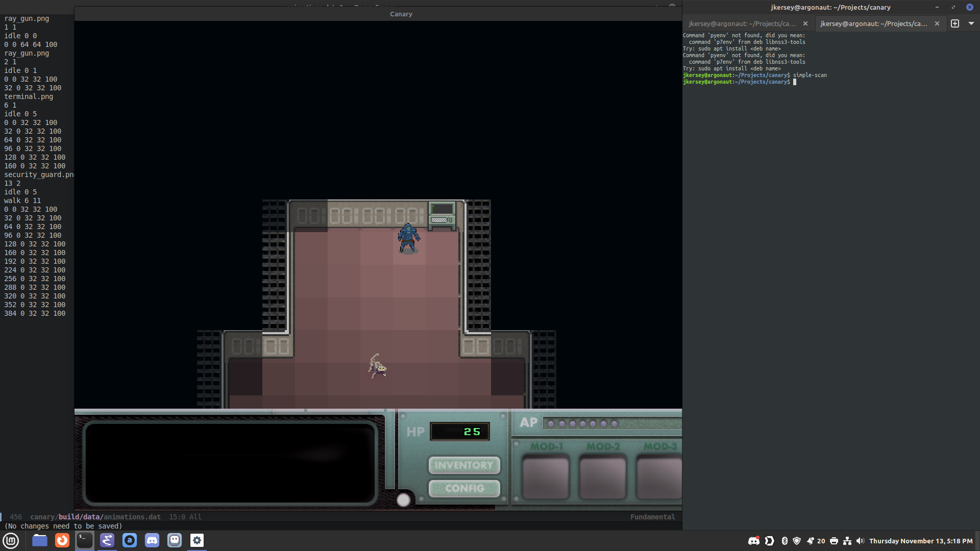Toggle the MOD-2 pad in the game
Image resolution: width=980 pixels, height=551 pixels.
click(602, 477)
